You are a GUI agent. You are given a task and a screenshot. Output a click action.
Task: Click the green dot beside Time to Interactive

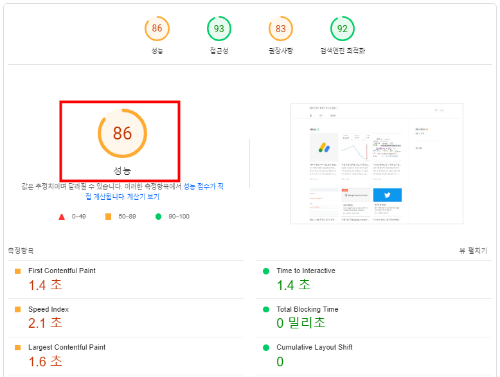266,271
